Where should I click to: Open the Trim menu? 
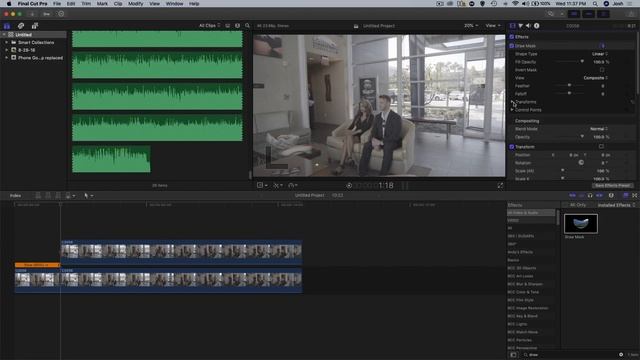(x=86, y=4)
